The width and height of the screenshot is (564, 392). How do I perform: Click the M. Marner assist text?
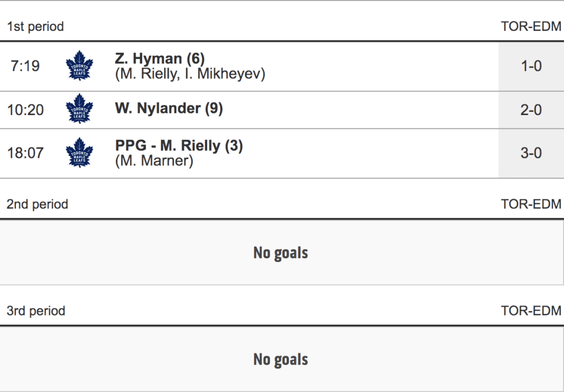(x=154, y=161)
